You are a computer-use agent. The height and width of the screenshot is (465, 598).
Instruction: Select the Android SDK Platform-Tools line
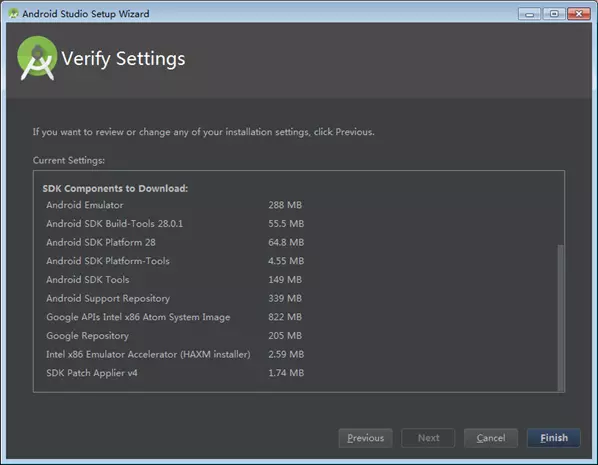point(175,261)
